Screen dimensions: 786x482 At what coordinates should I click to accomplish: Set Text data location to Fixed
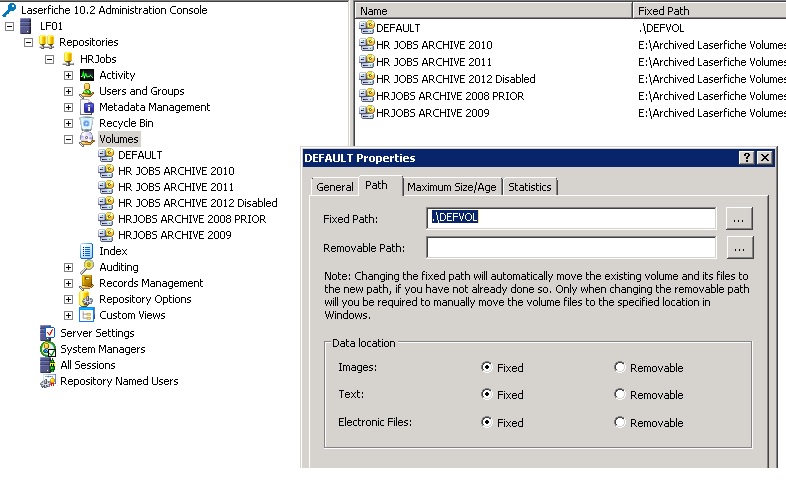[486, 394]
